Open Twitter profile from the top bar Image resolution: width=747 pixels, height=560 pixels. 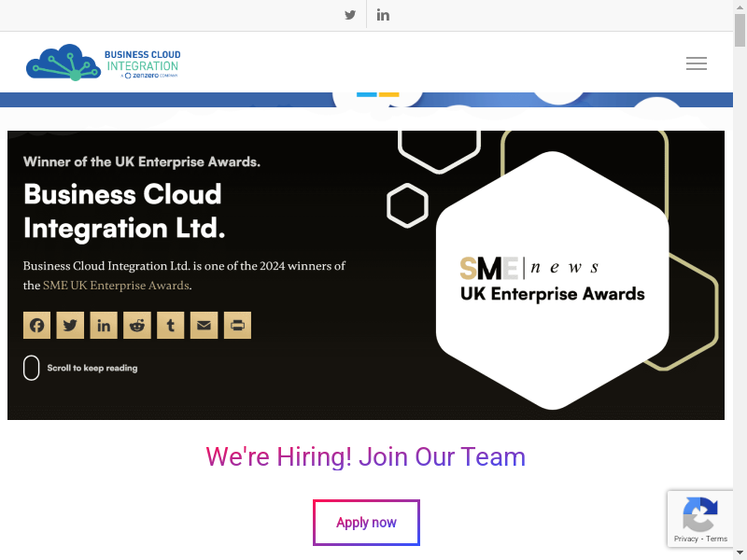coord(350,15)
